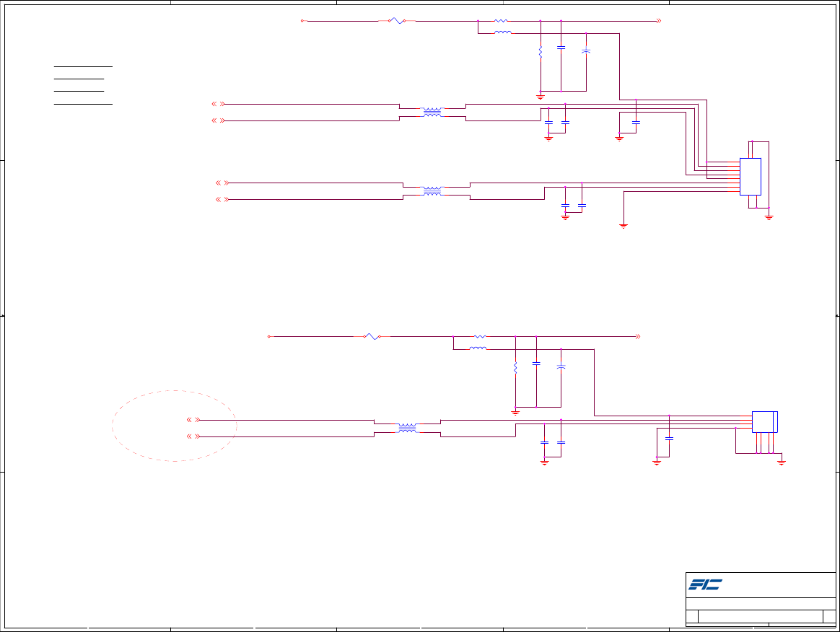Select the polarized capacitor in the upper circuit
Image resolution: width=840 pixels, height=632 pixels.
[x=586, y=51]
